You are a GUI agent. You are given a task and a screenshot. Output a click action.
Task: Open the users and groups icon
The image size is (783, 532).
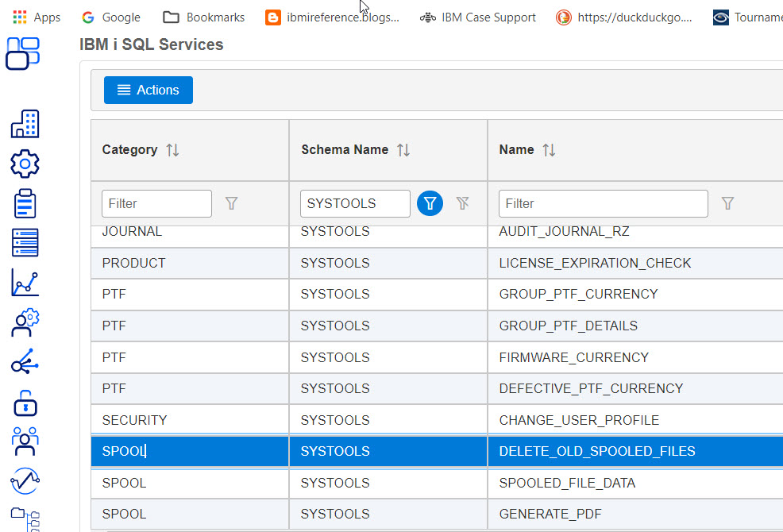(x=25, y=441)
